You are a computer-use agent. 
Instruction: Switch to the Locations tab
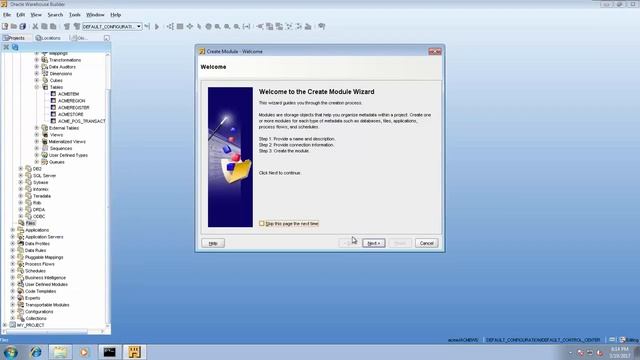48,38
